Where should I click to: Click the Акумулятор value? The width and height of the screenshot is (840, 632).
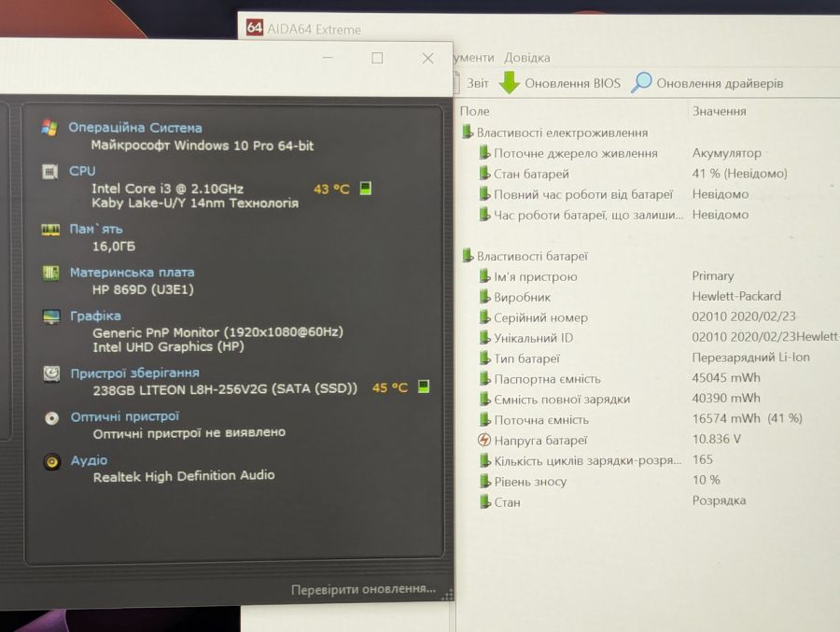(726, 153)
